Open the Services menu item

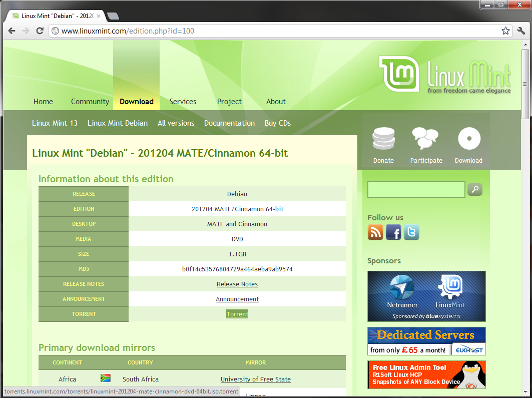coord(183,102)
